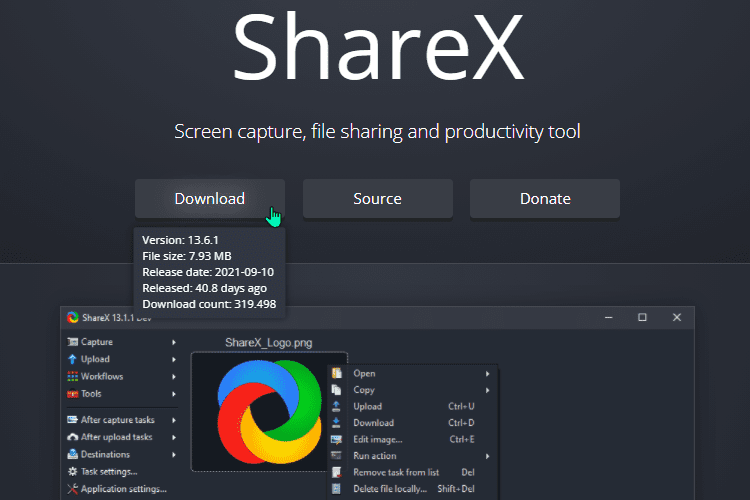
Task: Close the ShareX application window
Action: pos(677,317)
